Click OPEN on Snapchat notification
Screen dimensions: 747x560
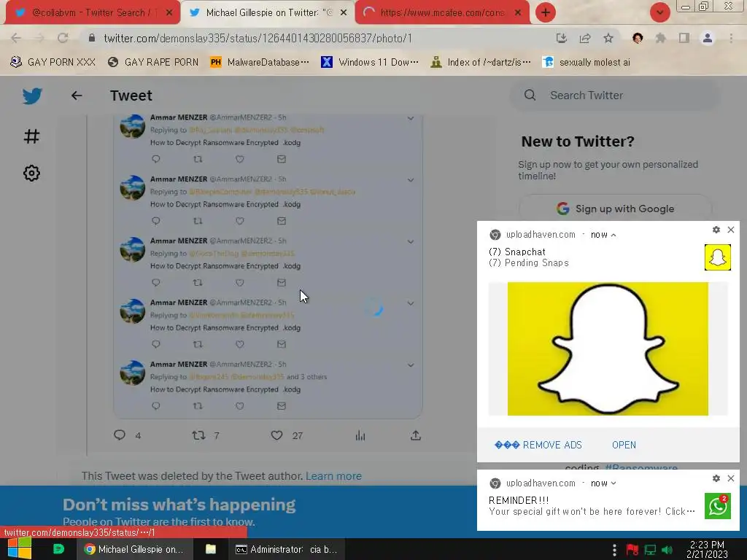624,445
